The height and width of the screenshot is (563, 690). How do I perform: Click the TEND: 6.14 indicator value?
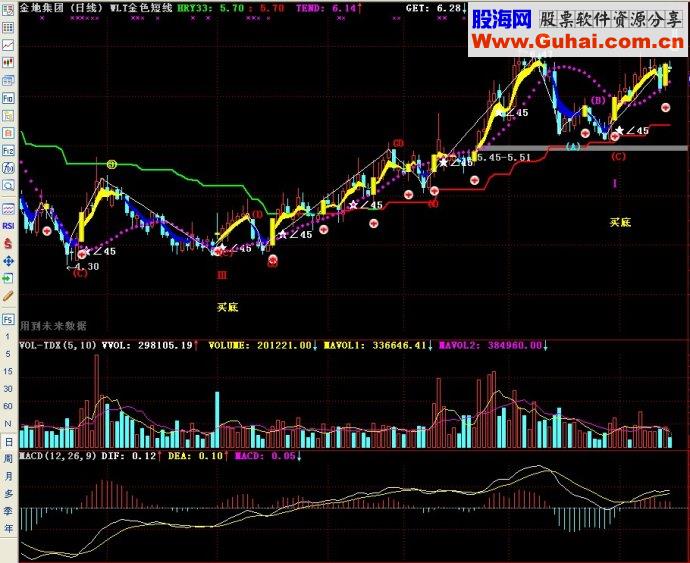[x=329, y=8]
